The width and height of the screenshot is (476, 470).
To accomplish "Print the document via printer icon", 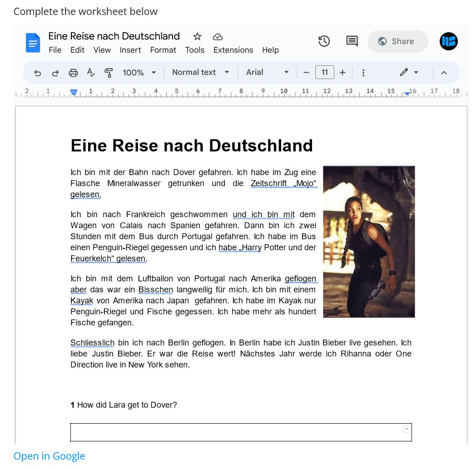I will 73,73.
